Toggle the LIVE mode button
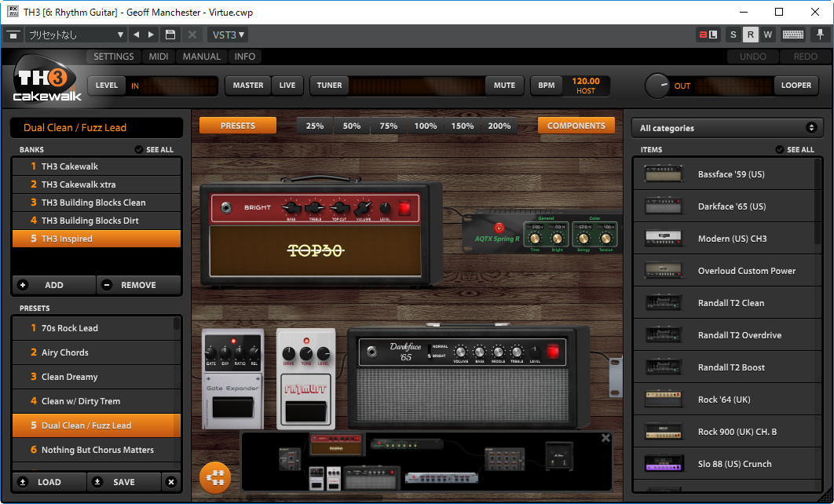The image size is (834, 504). 287,85
